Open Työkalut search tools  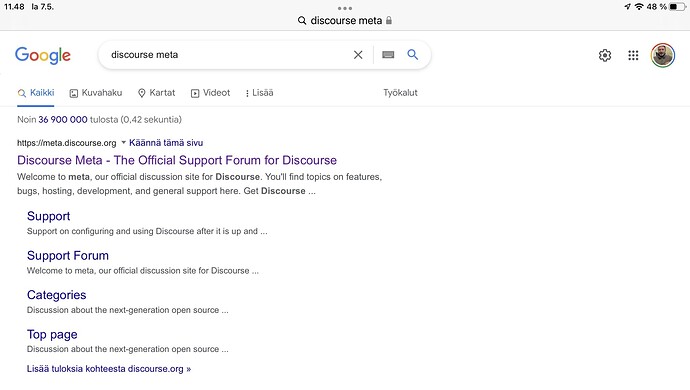(x=400, y=93)
